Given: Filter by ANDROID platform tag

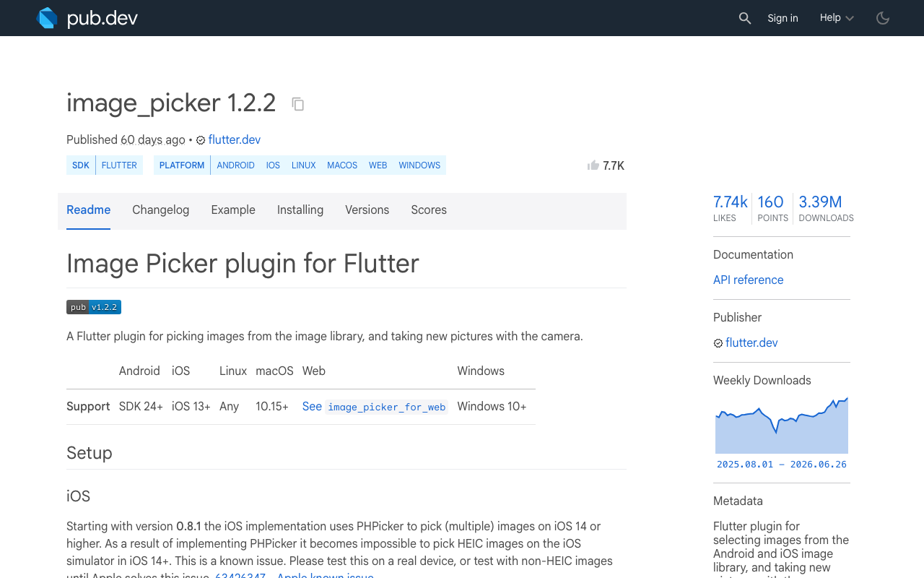Looking at the screenshot, I should coord(236,165).
